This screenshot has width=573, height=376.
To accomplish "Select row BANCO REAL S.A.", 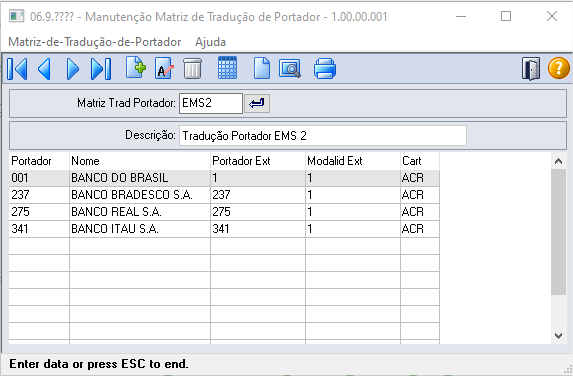I will pos(224,212).
